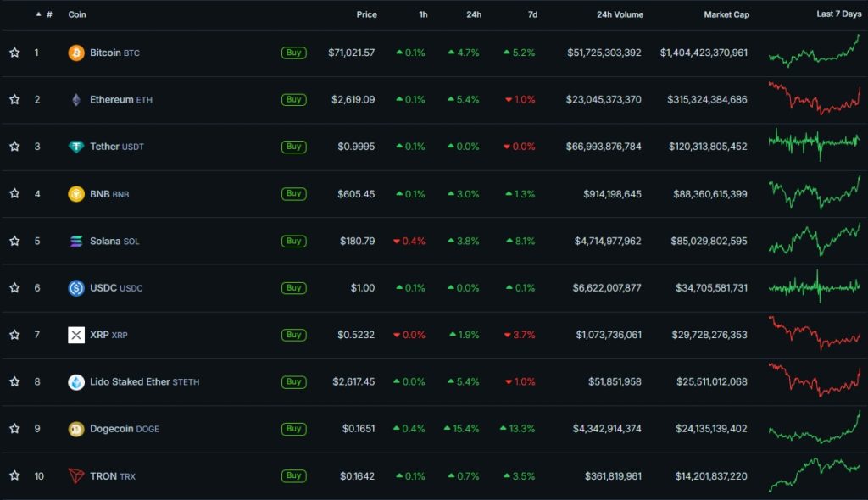Sort the table by Market Cap
The height and width of the screenshot is (500, 868).
[x=726, y=14]
